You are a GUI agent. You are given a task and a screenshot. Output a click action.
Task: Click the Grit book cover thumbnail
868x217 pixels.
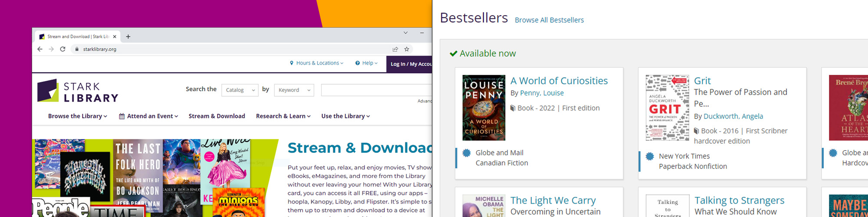pyautogui.click(x=667, y=108)
